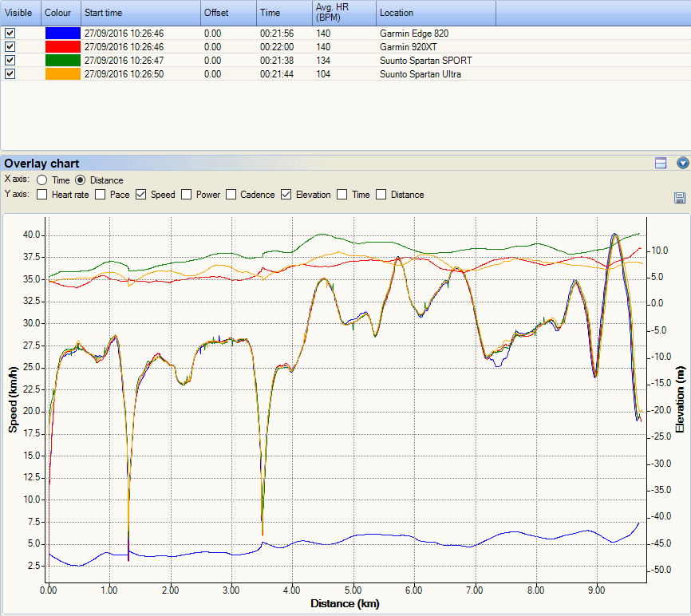This screenshot has height=616, width=691.
Task: Select the Distance radio button for X axis
Action: tap(80, 180)
